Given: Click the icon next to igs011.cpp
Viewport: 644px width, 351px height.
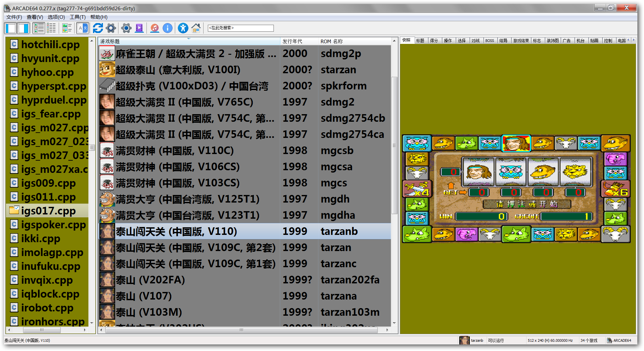Looking at the screenshot, I should click(x=14, y=197).
